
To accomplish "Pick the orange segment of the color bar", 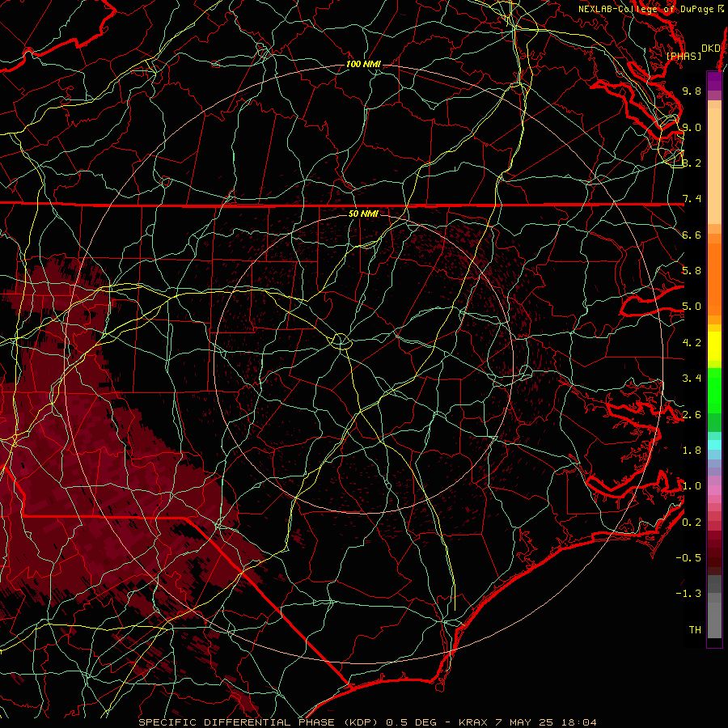I will pos(714,278).
